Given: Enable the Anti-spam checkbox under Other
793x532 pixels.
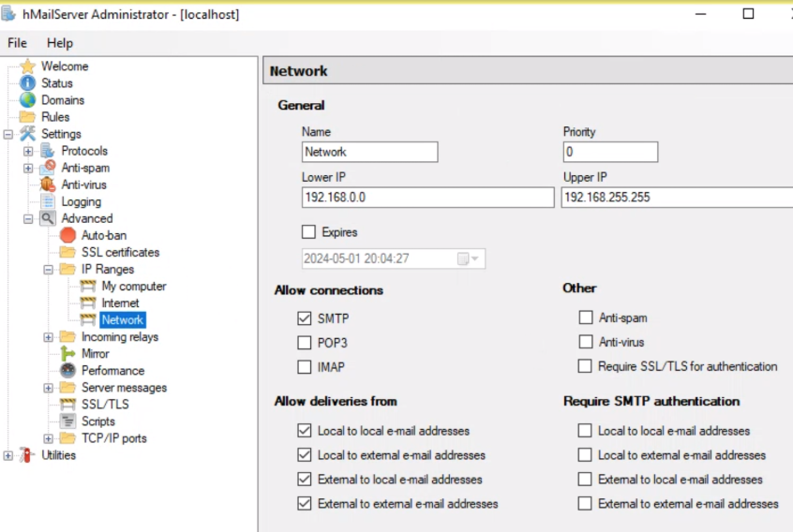Looking at the screenshot, I should pyautogui.click(x=586, y=318).
